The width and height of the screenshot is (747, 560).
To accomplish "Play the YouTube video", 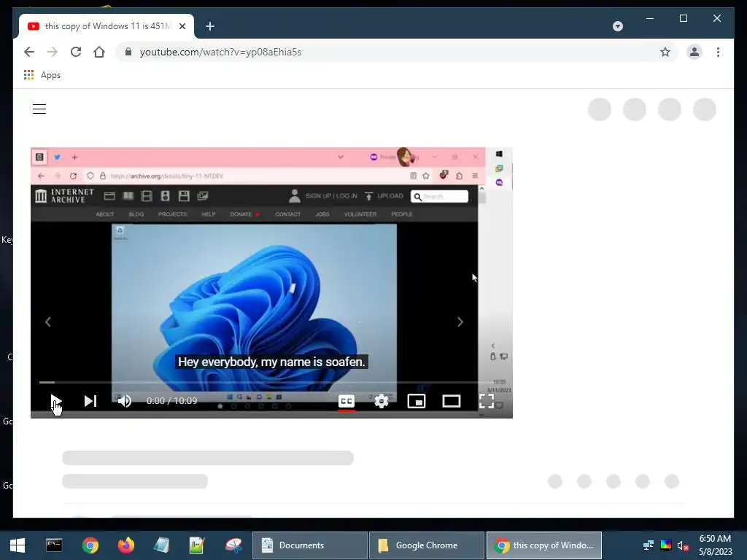I will [x=56, y=401].
